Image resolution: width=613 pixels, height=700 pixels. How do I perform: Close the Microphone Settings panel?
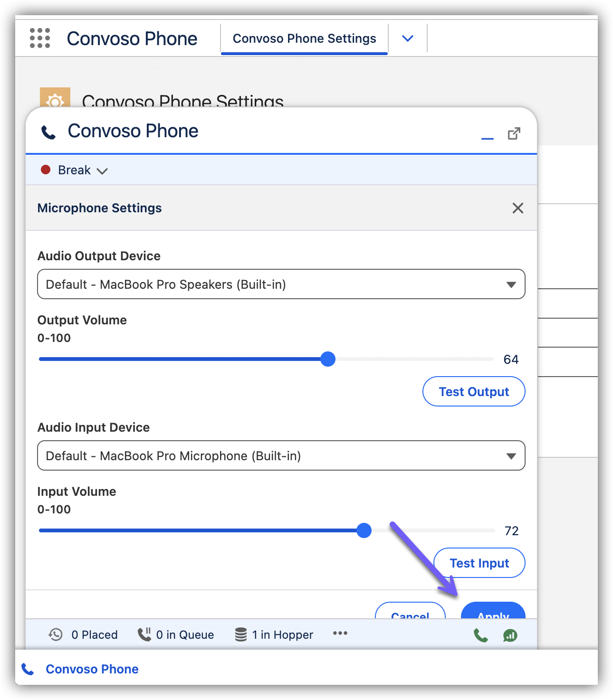(x=517, y=208)
